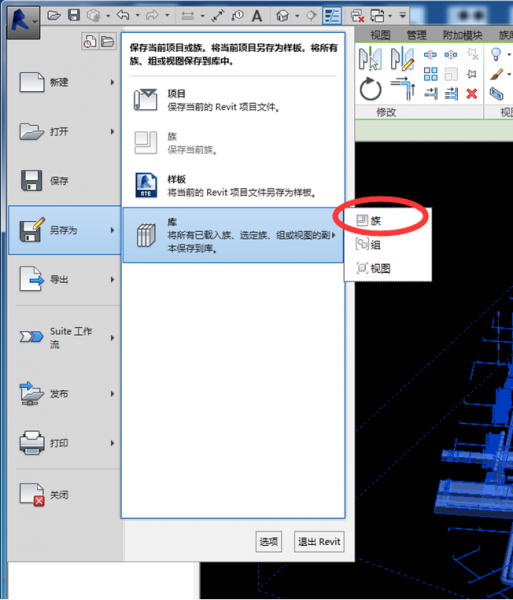Save as Project (项目) Revit file

(233, 100)
